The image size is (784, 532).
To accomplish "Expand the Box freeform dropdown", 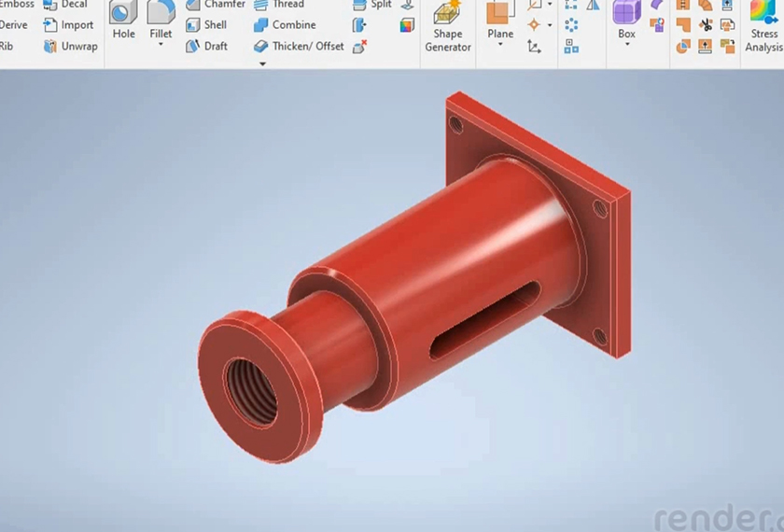I will [x=626, y=45].
